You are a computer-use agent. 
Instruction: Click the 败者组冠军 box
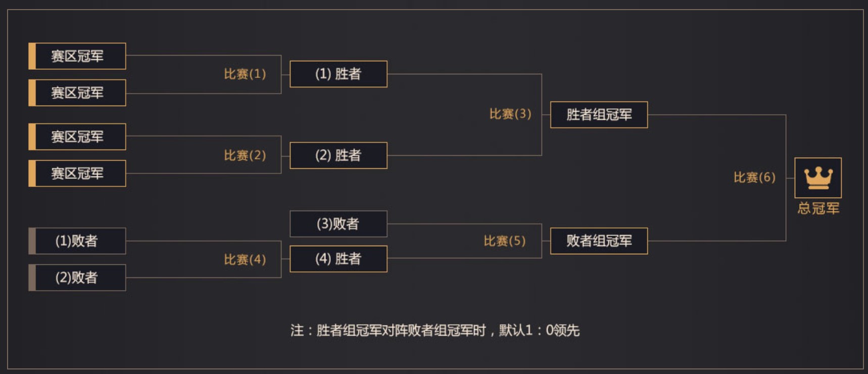[599, 241]
